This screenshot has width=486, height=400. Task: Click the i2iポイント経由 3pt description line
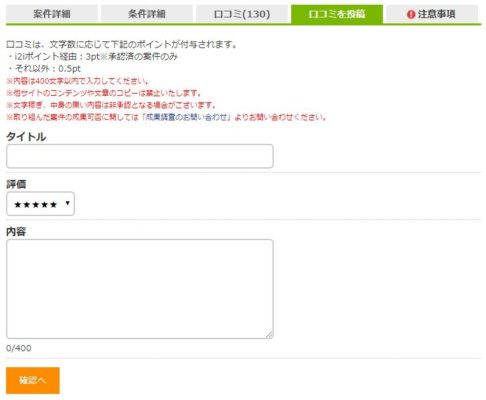click(x=92, y=56)
